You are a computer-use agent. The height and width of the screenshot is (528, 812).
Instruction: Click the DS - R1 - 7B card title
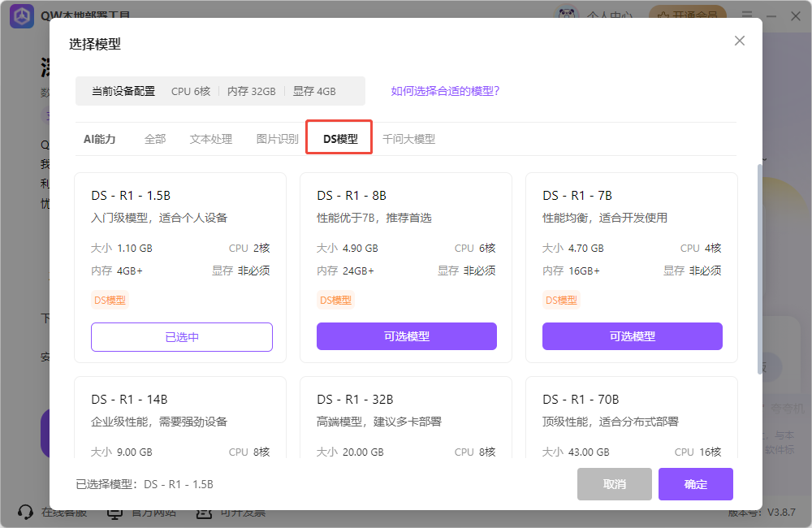tap(577, 195)
